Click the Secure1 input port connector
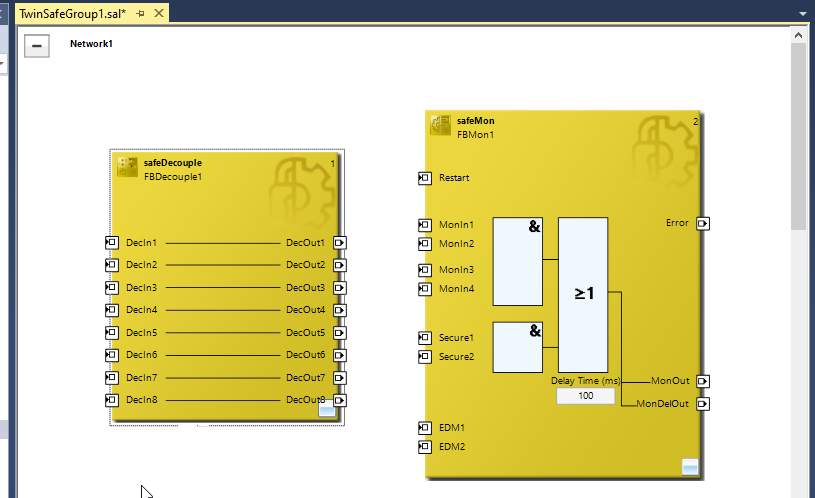This screenshot has height=498, width=815. pyautogui.click(x=425, y=338)
